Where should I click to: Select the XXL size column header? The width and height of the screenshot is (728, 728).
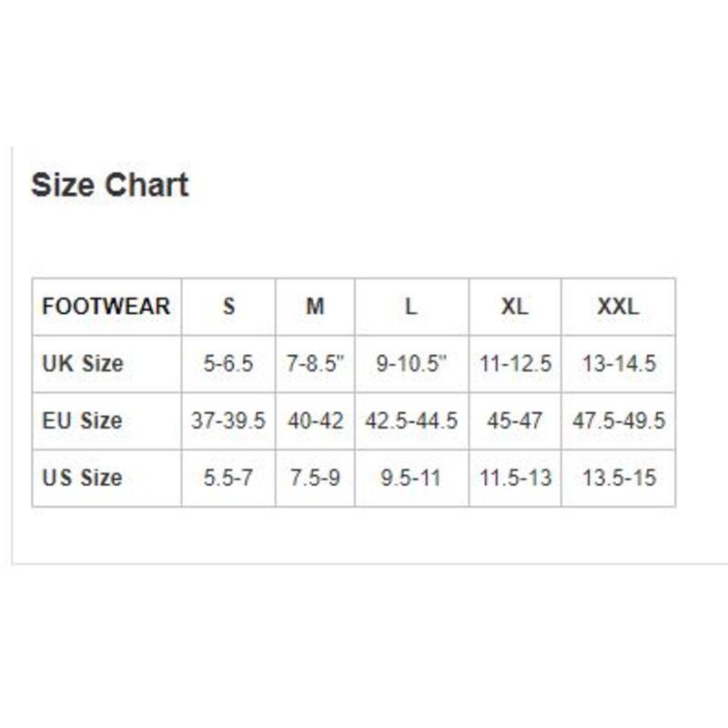click(x=619, y=307)
